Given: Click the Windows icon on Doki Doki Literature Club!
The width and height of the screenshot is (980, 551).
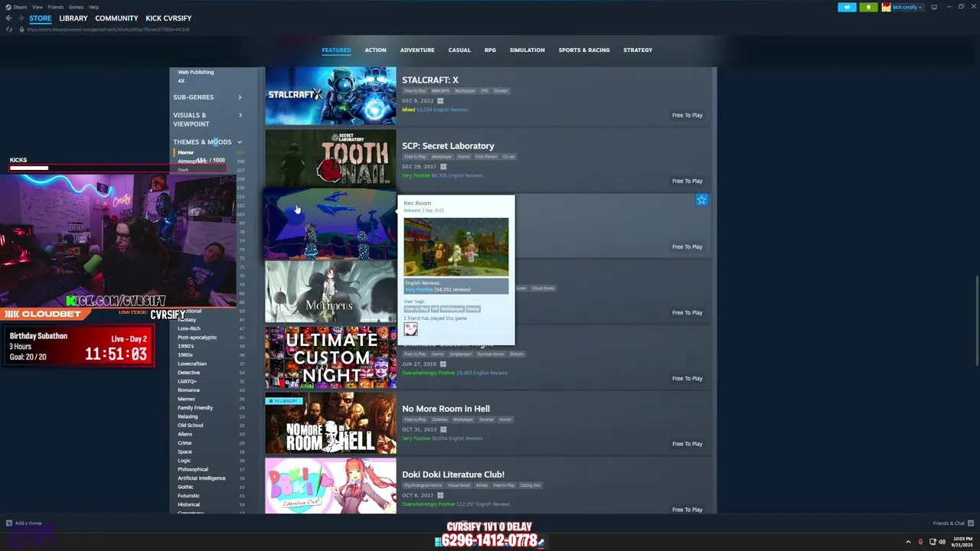Looking at the screenshot, I should click(440, 495).
